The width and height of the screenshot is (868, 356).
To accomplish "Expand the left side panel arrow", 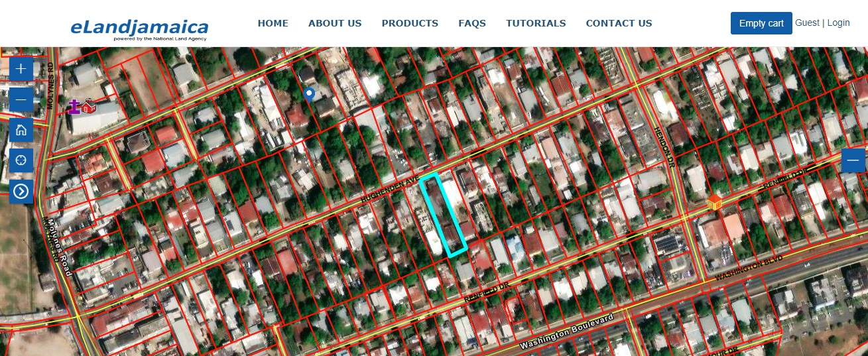I will click(x=21, y=192).
